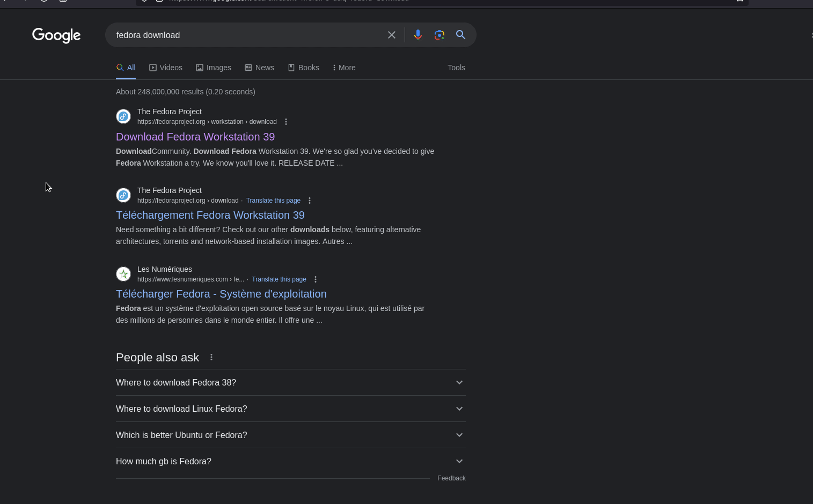Start voice search with microphone icon
The height and width of the screenshot is (504, 813).
point(418,35)
